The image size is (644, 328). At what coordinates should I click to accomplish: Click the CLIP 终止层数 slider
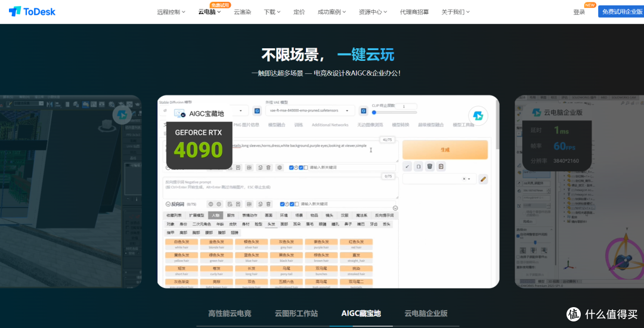pos(394,112)
